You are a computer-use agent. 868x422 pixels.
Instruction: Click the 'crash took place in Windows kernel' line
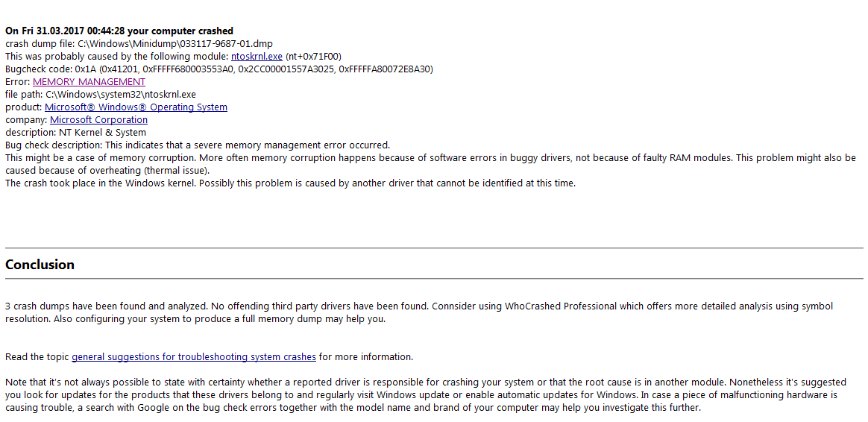click(290, 183)
